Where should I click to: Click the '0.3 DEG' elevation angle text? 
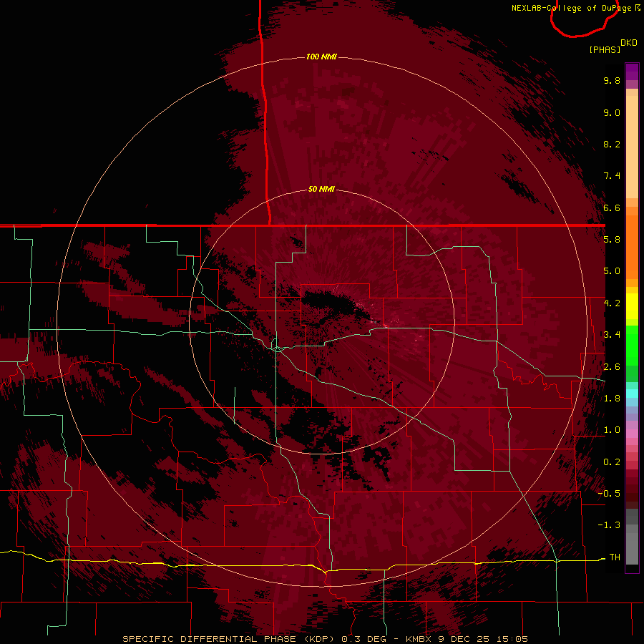click(x=364, y=639)
